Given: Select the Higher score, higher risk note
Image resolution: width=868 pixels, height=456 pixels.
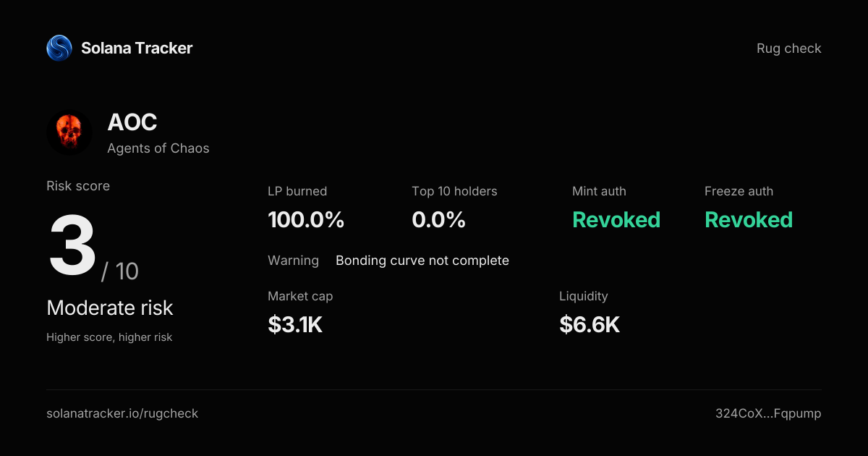Looking at the screenshot, I should (x=109, y=337).
